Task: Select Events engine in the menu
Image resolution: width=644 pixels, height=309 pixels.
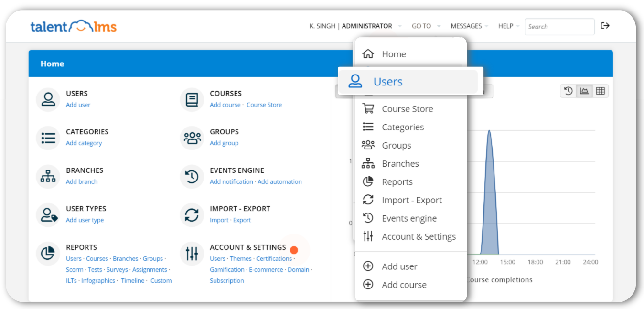Action: tap(410, 218)
